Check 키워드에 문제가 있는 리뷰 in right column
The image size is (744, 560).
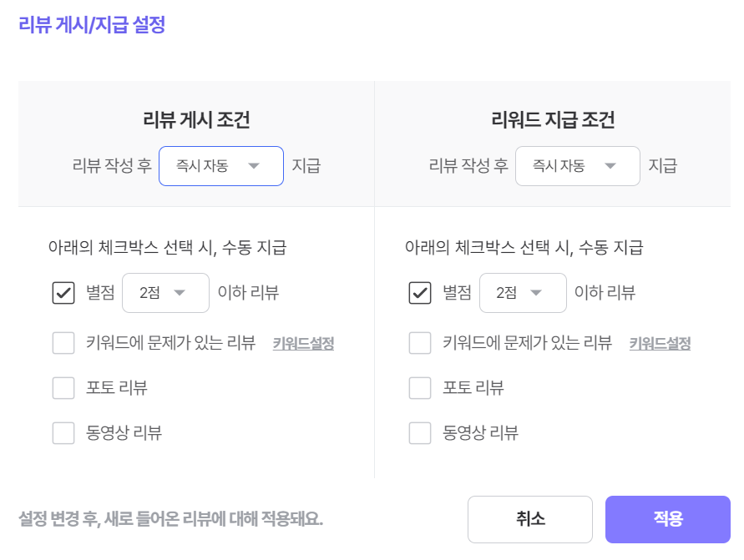click(x=420, y=343)
